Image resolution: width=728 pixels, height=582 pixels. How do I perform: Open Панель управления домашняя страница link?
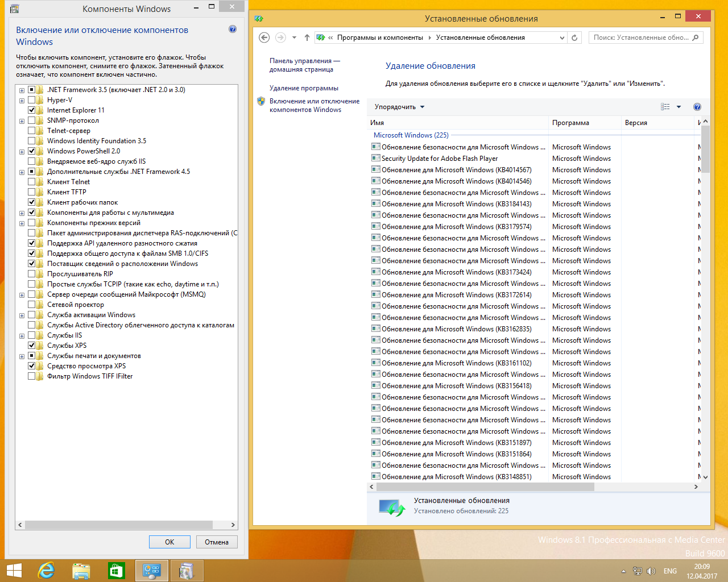pyautogui.click(x=304, y=65)
